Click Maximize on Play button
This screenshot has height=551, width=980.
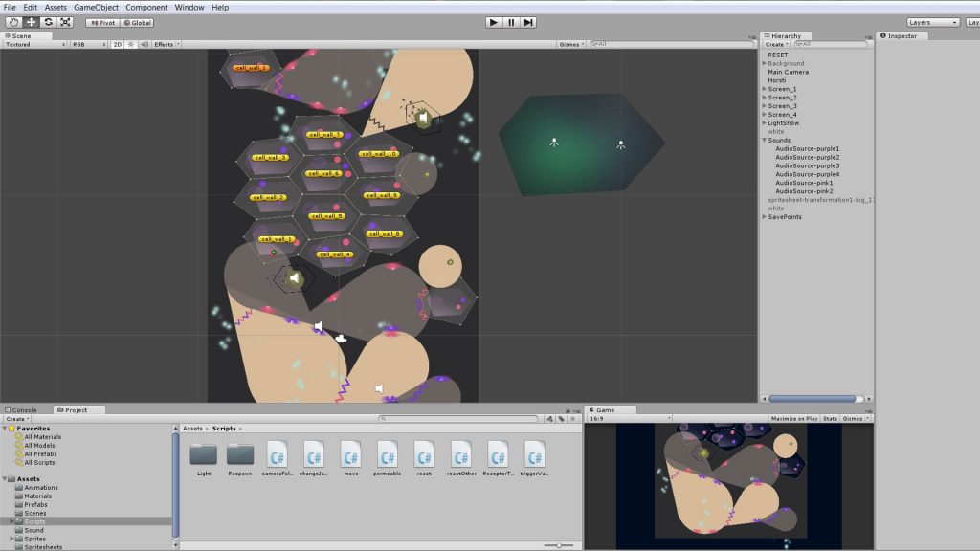tap(793, 418)
